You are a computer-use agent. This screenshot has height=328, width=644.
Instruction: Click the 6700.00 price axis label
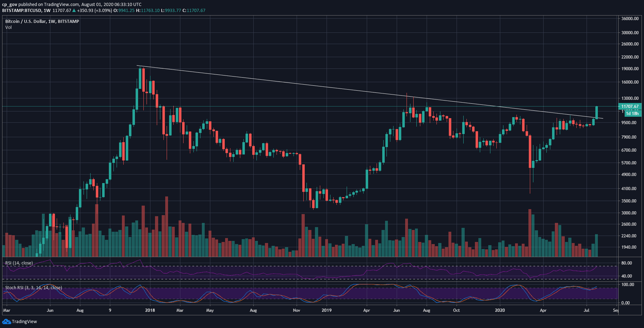pyautogui.click(x=629, y=150)
